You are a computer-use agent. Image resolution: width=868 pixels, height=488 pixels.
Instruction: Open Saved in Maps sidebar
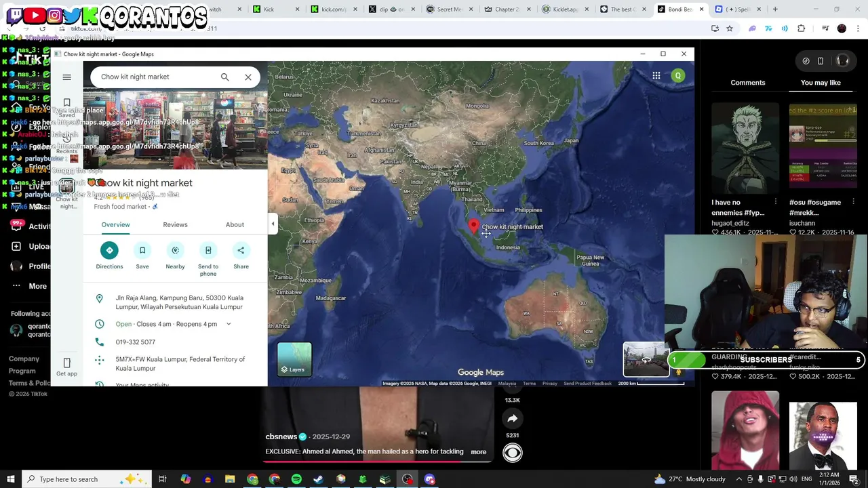[x=66, y=107]
